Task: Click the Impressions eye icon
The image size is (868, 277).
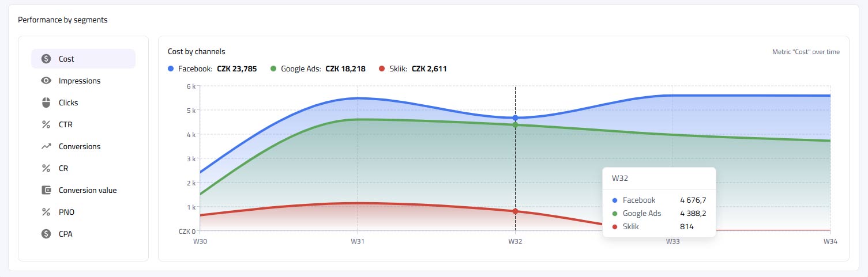Action: [x=46, y=81]
